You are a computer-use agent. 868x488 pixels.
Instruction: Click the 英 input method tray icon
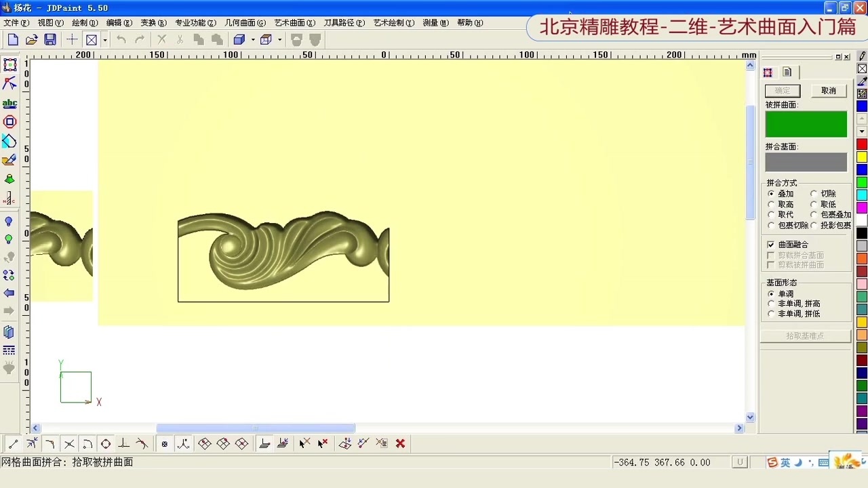785,462
